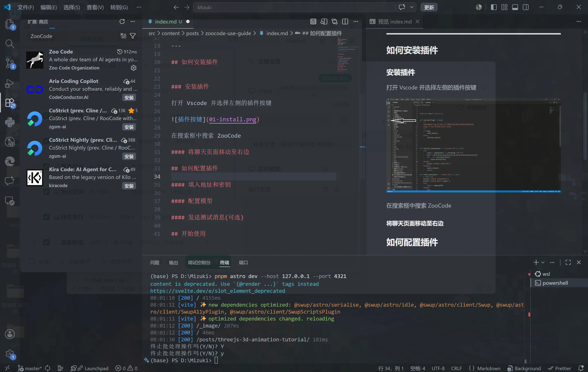The width and height of the screenshot is (588, 372).
Task: Switch to the 问题 panel tab
Action: tap(155, 262)
